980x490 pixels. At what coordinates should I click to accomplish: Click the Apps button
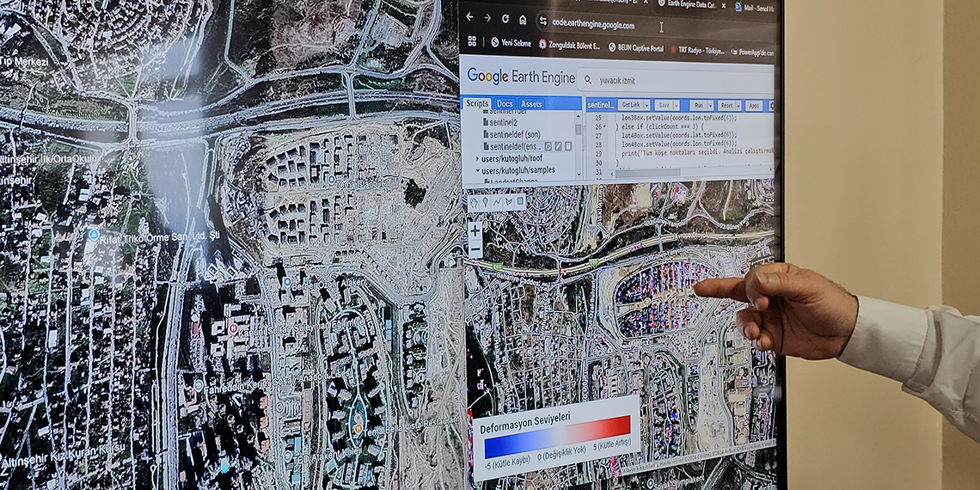coord(754,105)
